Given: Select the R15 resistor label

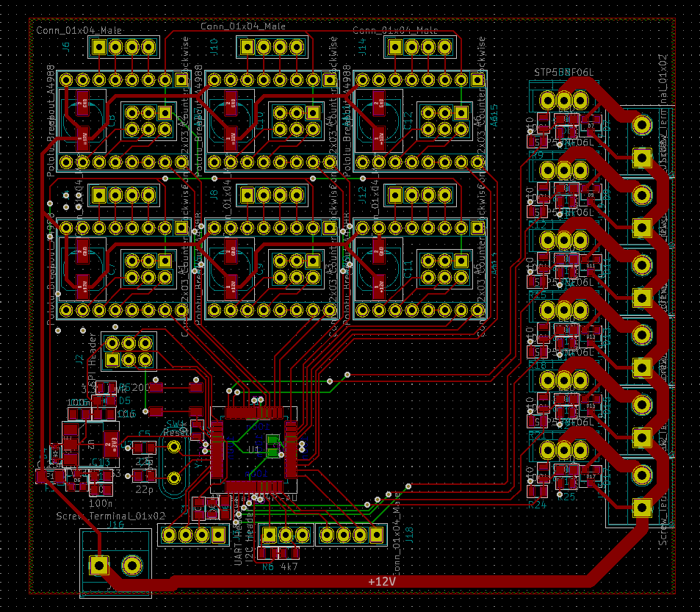Looking at the screenshot, I should click(x=537, y=295).
